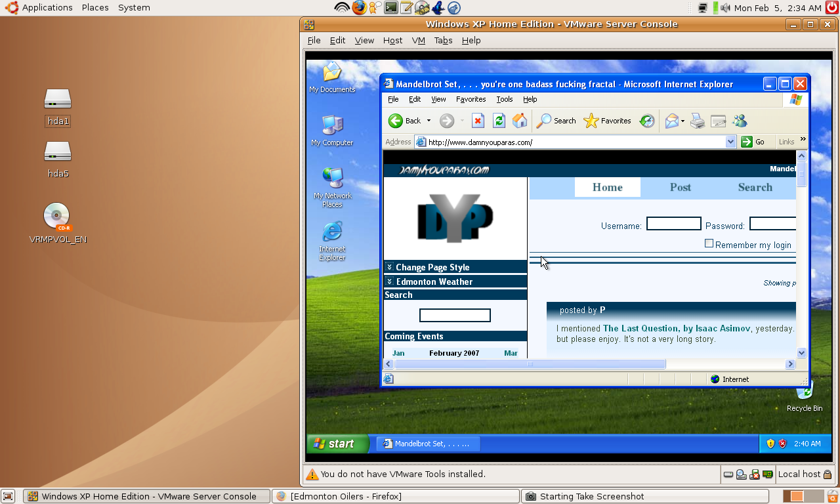Click the IE Messenger icon
The height and width of the screenshot is (504, 840).
(x=740, y=121)
